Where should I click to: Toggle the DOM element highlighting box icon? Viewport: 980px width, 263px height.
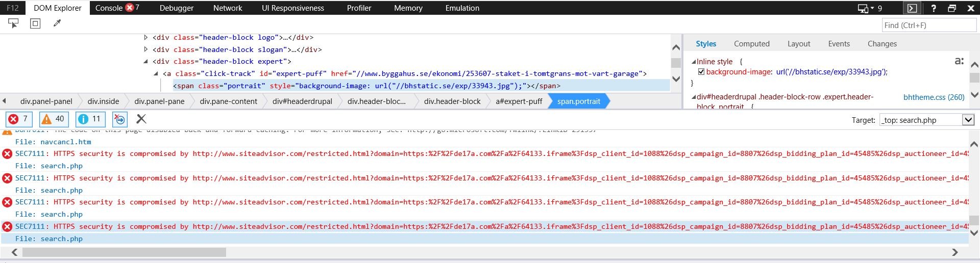[35, 23]
